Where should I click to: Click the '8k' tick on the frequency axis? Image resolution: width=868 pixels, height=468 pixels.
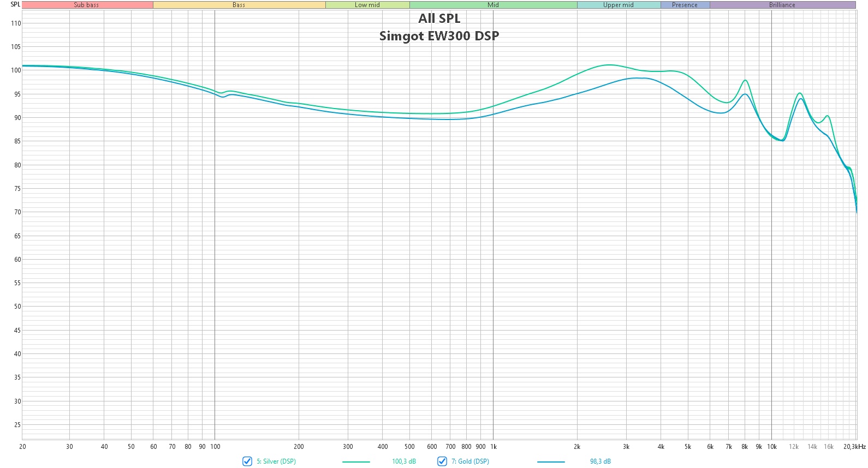[x=745, y=447]
